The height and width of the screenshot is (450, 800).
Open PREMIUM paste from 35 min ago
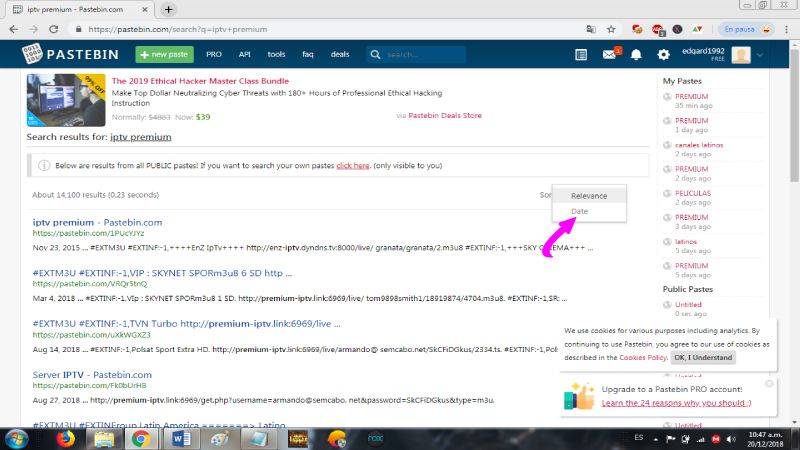point(691,96)
